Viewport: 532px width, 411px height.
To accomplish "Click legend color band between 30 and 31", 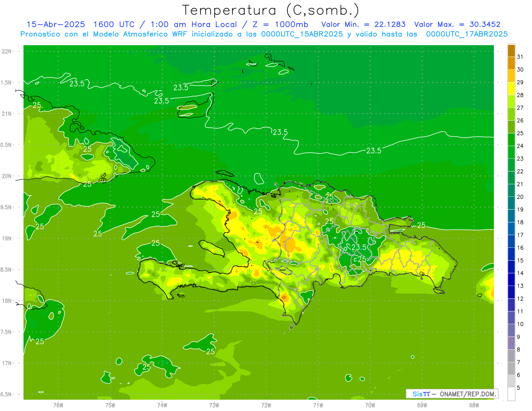I will point(511,63).
